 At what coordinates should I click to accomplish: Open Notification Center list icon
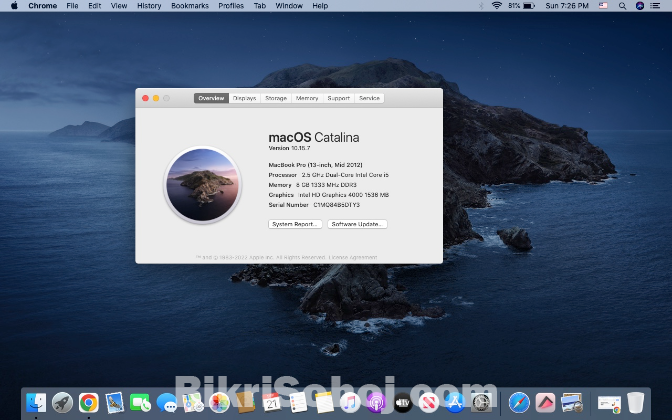655,6
